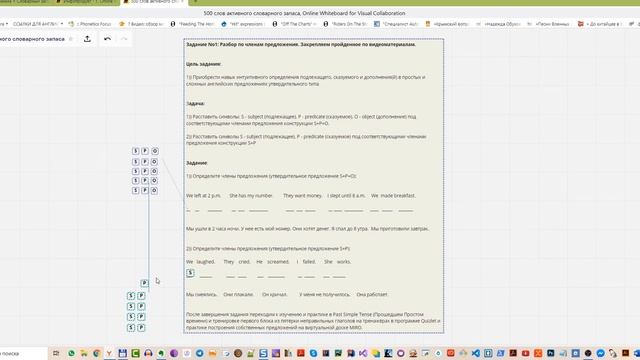Click the sentence 'She has my number.'
This screenshot has height=360, width=640.
pos(251,196)
